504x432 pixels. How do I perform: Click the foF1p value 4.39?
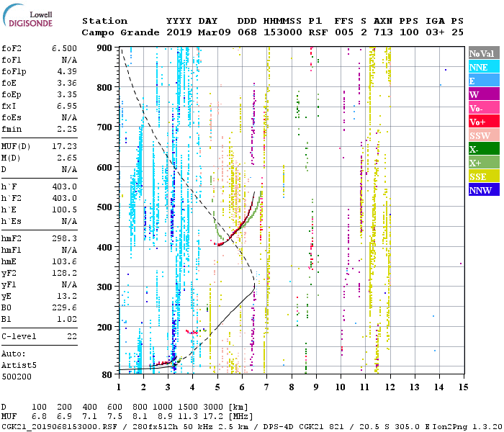[x=67, y=71]
